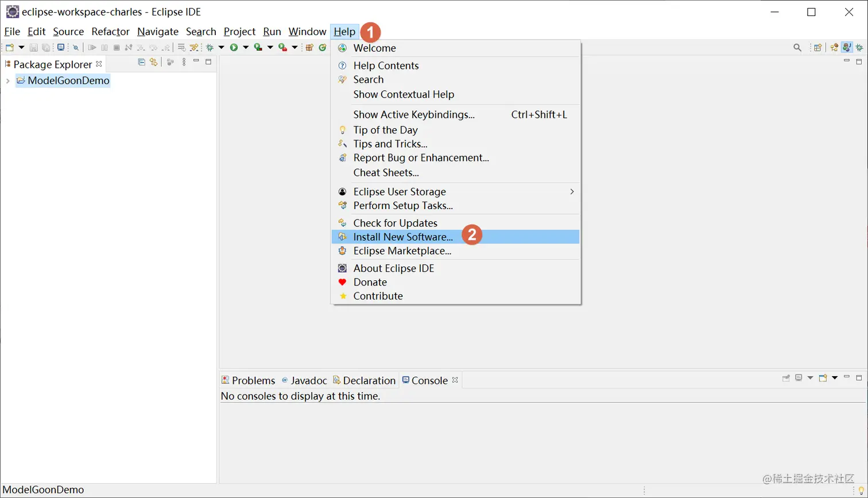868x498 pixels.
Task: Choose Check for Updates in Help menu
Action: point(455,223)
